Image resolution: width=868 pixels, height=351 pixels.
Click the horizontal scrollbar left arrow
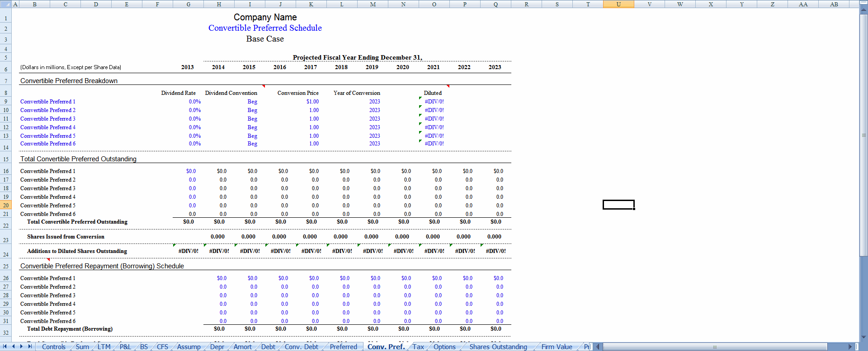tap(598, 347)
